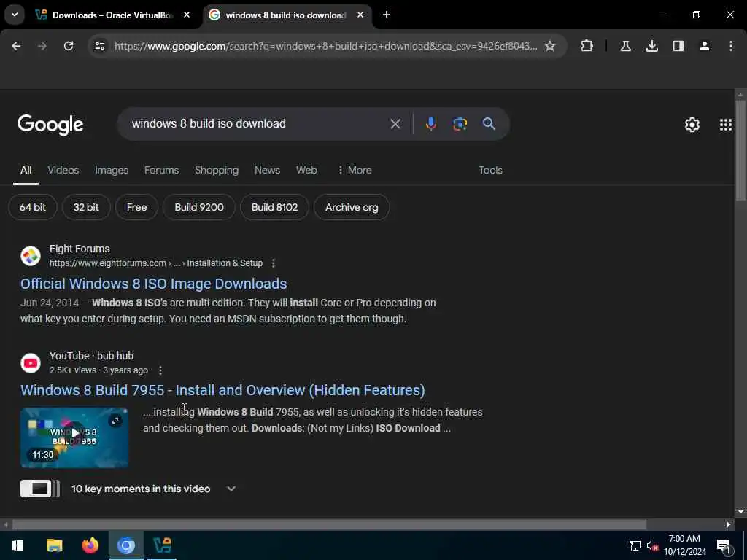Toggle the browser side panel icon
747x560 pixels.
click(x=678, y=46)
